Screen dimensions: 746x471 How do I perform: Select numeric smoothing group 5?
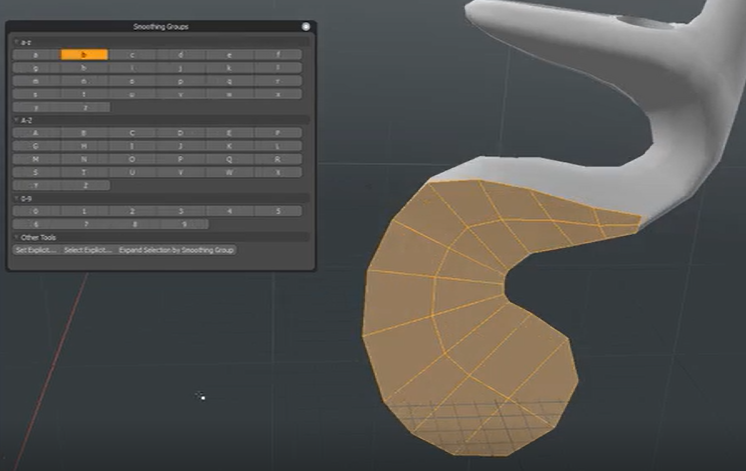pos(277,211)
